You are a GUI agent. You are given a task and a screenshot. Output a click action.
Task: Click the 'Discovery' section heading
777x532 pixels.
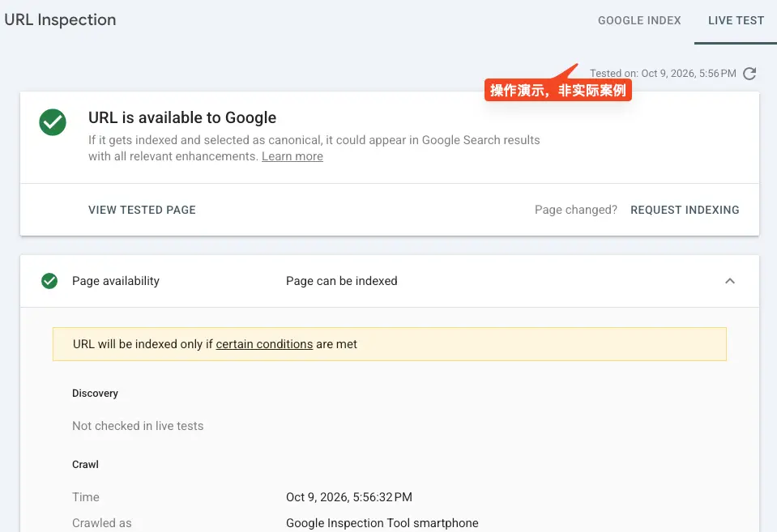click(x=95, y=394)
